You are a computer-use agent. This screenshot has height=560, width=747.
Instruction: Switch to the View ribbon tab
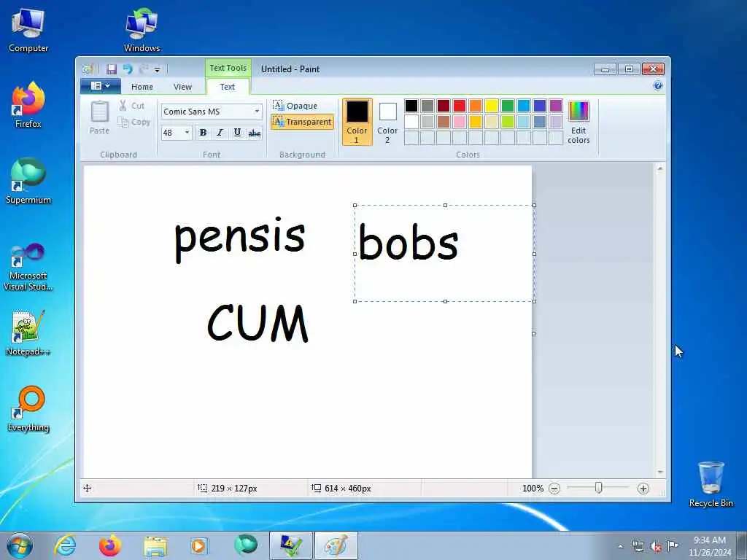182,87
